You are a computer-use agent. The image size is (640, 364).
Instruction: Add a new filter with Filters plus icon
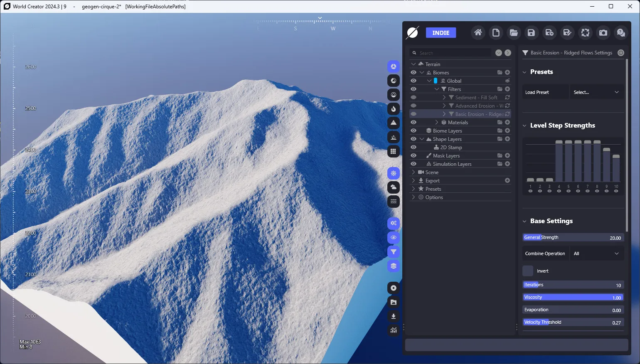tap(507, 89)
